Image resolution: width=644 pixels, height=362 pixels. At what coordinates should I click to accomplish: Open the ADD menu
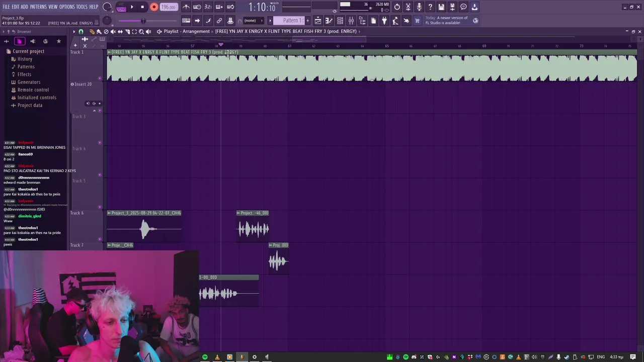(24, 7)
